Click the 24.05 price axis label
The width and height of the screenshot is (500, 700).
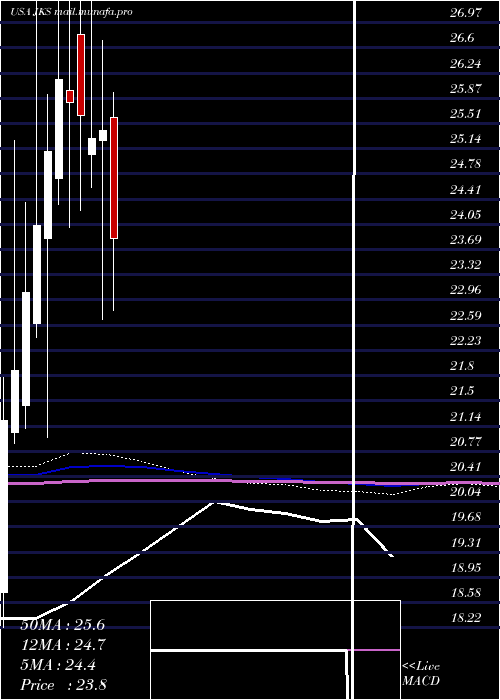pyautogui.click(x=466, y=214)
